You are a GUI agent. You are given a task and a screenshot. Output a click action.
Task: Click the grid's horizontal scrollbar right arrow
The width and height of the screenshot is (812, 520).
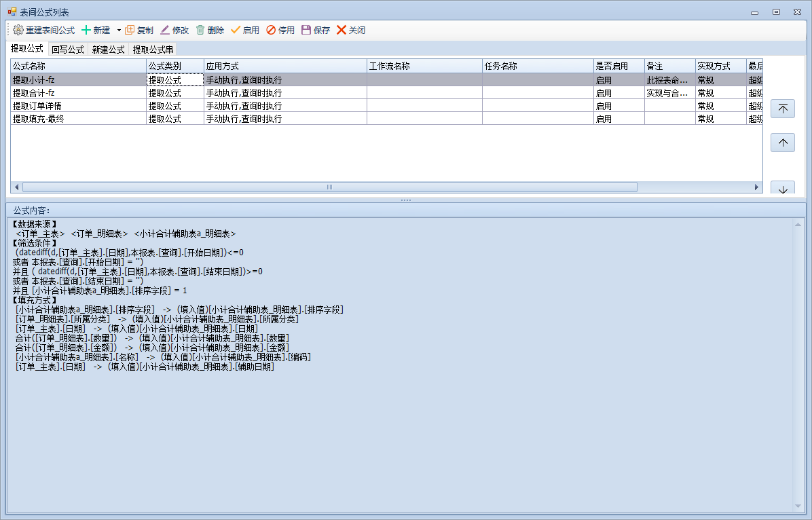click(x=758, y=187)
